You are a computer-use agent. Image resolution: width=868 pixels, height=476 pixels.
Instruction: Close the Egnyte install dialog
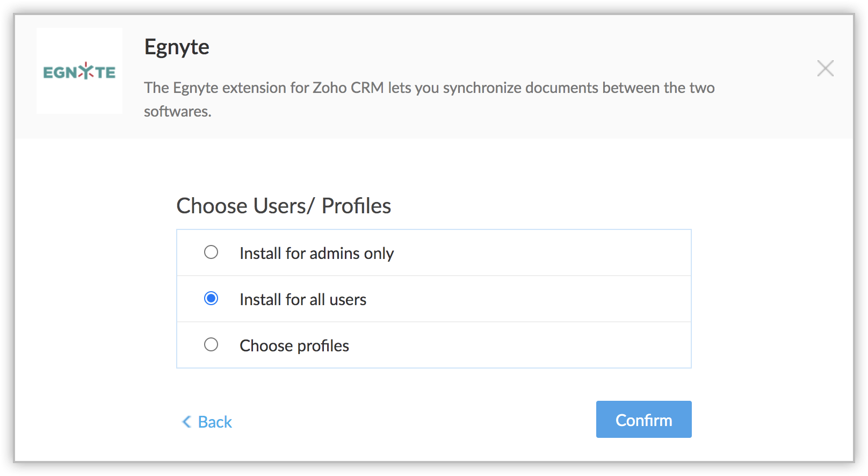pos(825,68)
